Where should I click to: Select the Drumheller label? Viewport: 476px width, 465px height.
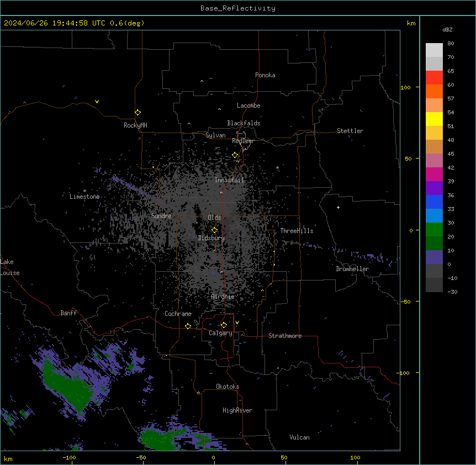pyautogui.click(x=352, y=269)
